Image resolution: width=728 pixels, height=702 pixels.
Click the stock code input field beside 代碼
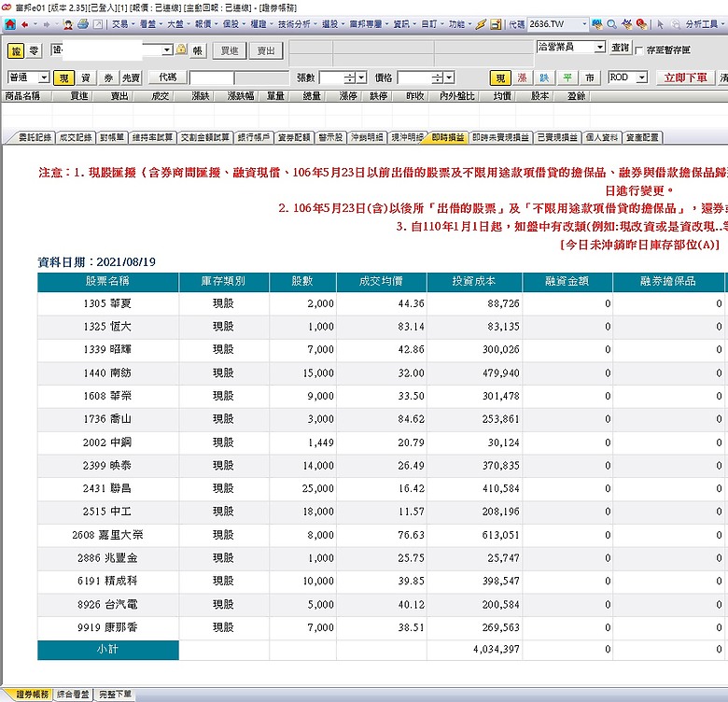pos(211,78)
